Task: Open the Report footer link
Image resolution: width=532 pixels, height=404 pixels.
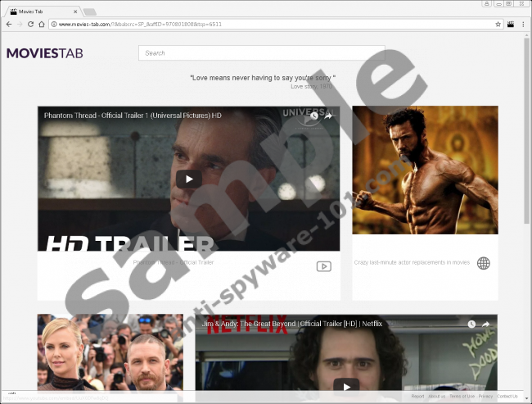Action: (417, 396)
